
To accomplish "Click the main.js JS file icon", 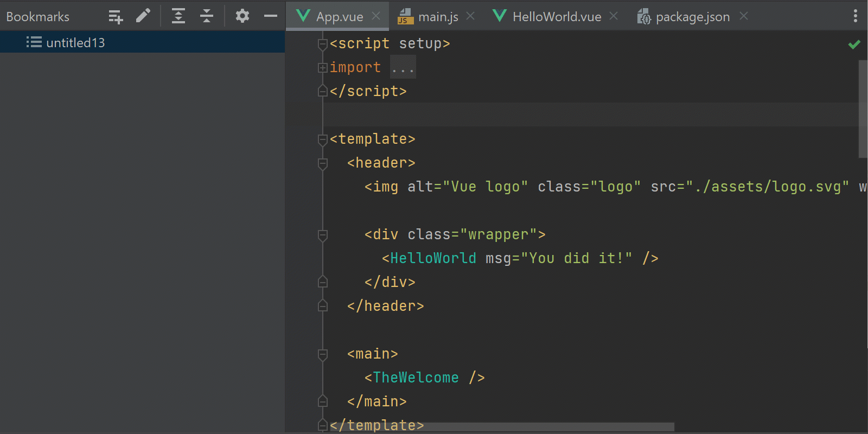I will pyautogui.click(x=405, y=16).
